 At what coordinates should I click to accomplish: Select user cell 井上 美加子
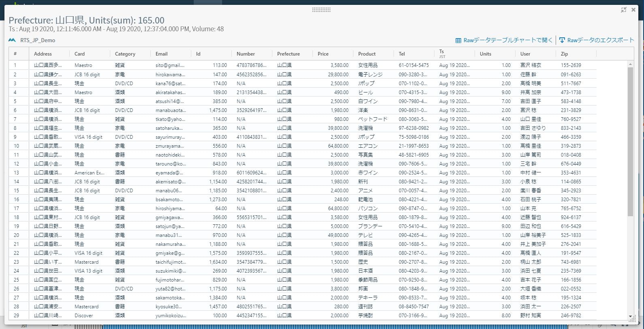coord(533,244)
